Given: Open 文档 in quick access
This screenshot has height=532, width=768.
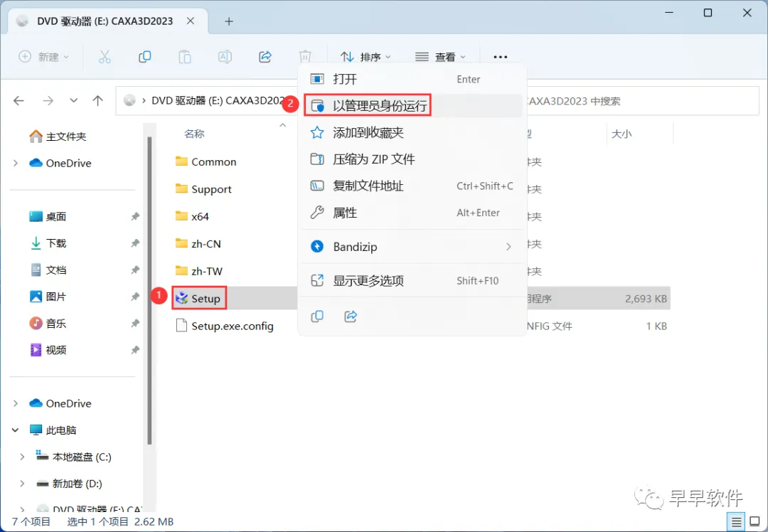Looking at the screenshot, I should [x=48, y=270].
